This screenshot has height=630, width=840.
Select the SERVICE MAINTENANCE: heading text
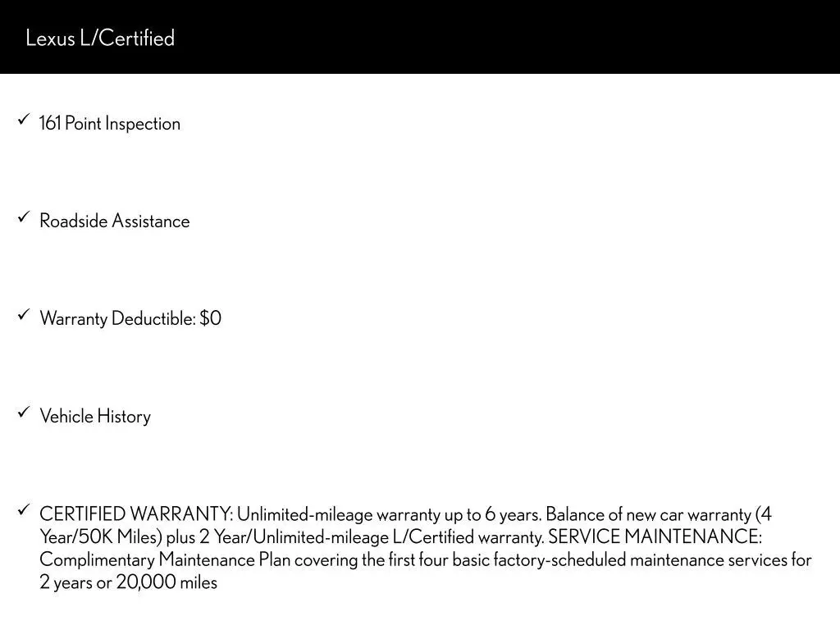coord(655,536)
